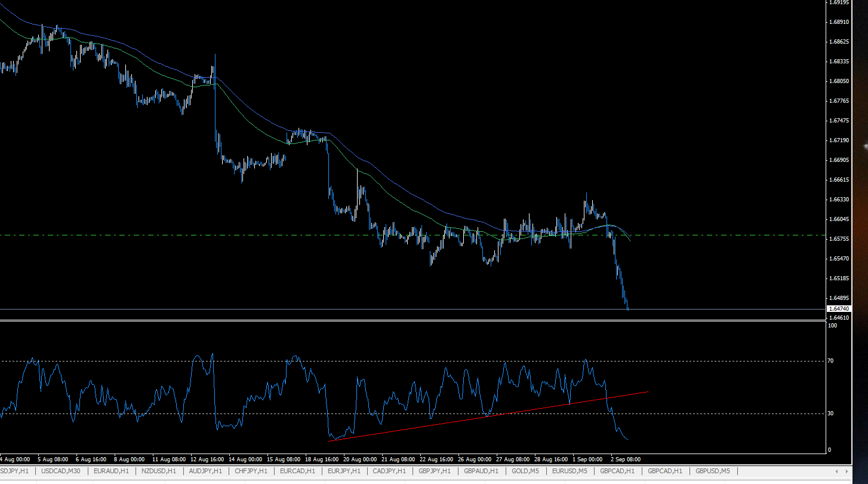Select the GBPUSD,M5 chart tab
The image size is (868, 484).
tap(712, 471)
